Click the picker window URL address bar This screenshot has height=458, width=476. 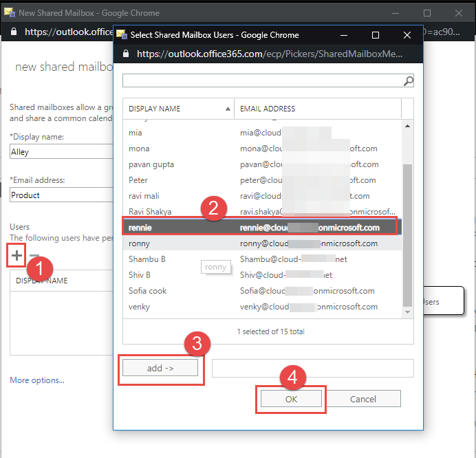pyautogui.click(x=270, y=54)
